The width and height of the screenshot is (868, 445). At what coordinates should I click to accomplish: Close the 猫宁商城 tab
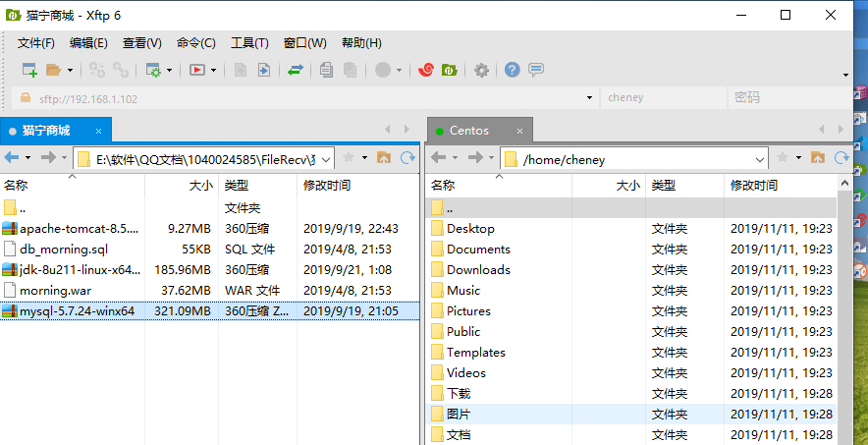98,132
